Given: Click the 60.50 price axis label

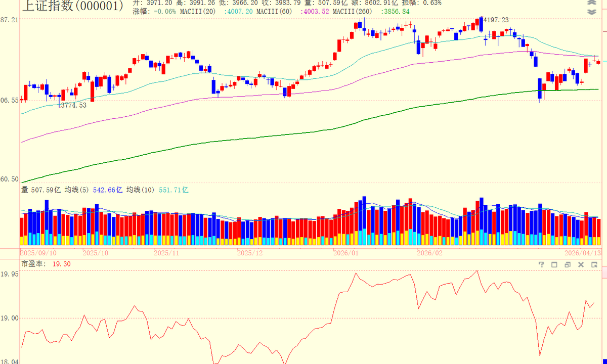Looking at the screenshot, I should tap(10, 179).
